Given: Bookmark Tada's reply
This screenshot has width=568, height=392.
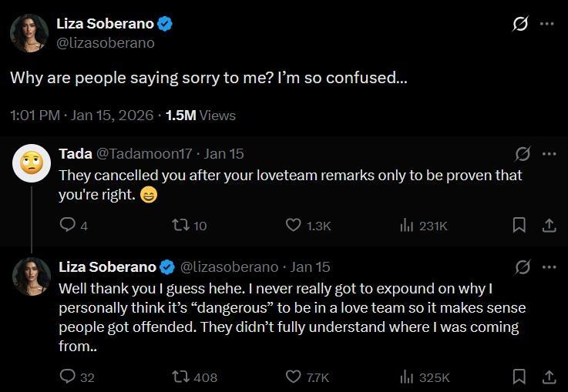Looking at the screenshot, I should [519, 225].
